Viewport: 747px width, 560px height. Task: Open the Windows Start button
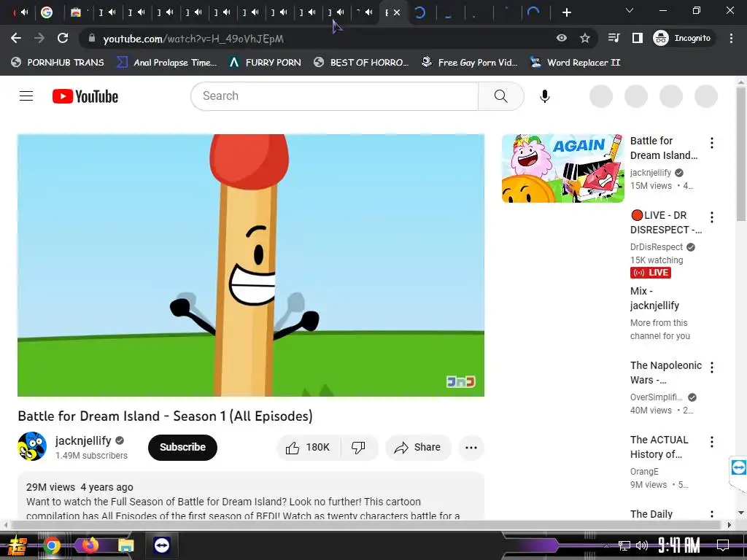tap(16, 545)
